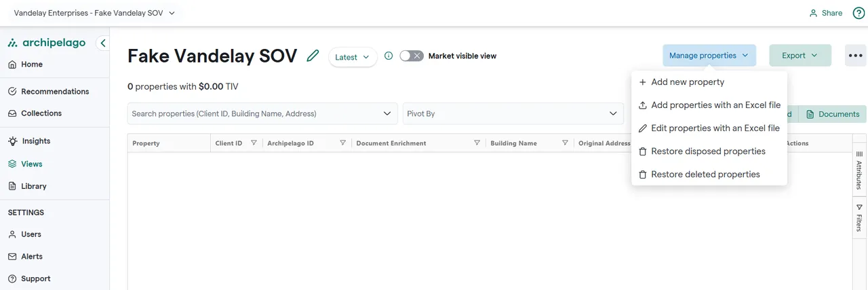Open the three-dot more options menu
868x290 pixels.
click(x=855, y=56)
